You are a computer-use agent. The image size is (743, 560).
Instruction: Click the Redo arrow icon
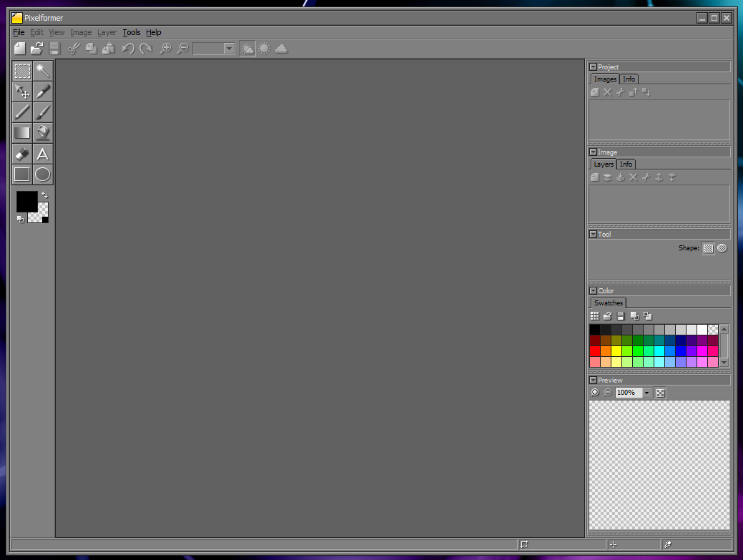(x=145, y=49)
